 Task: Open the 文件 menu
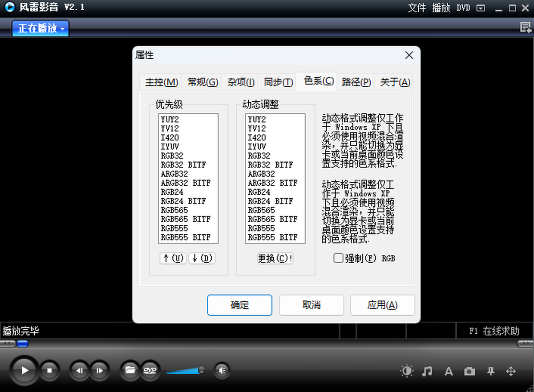417,8
